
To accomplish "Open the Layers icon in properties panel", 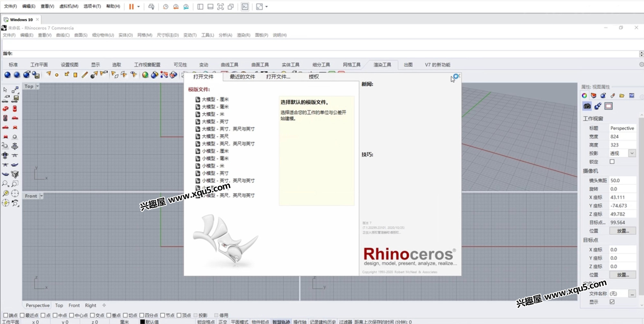I will (594, 96).
